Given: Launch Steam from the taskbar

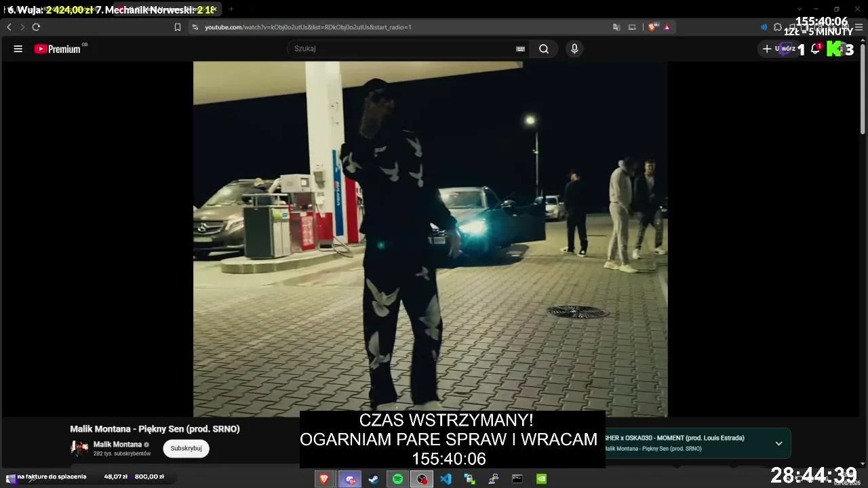Looking at the screenshot, I should tap(374, 479).
